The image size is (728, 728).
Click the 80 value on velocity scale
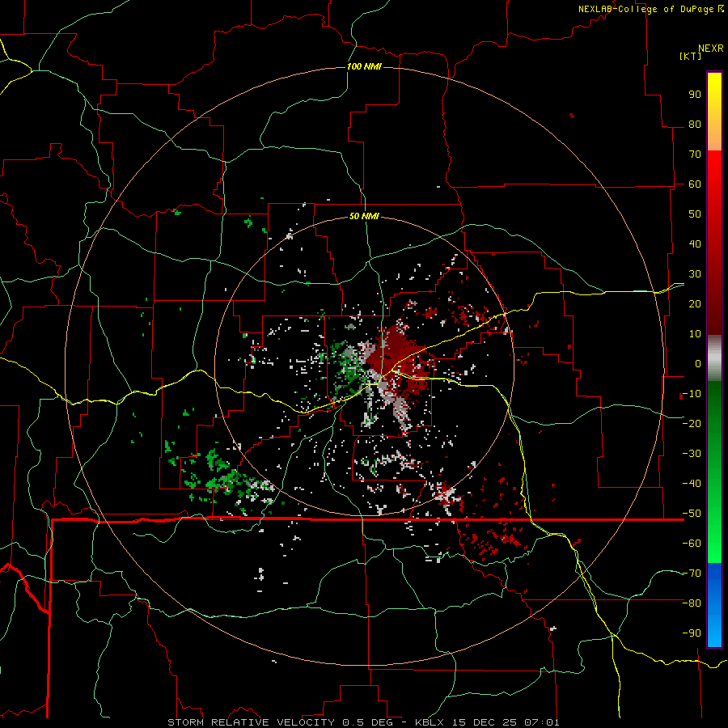[x=695, y=125]
